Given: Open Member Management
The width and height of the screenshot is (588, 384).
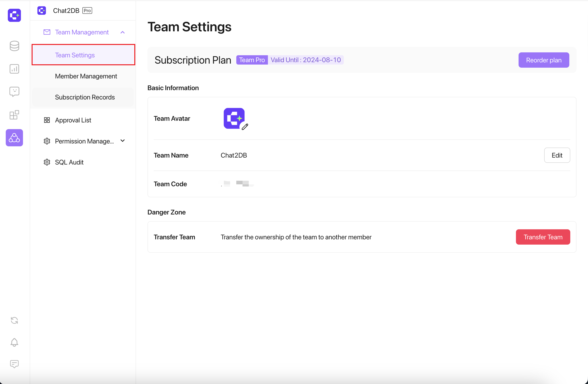Looking at the screenshot, I should click(x=83, y=76).
